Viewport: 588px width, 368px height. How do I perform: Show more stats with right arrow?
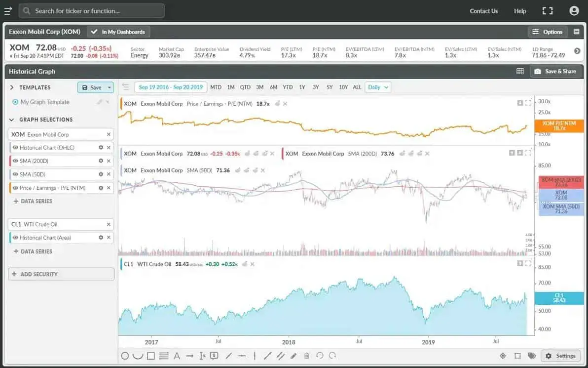[x=577, y=51]
